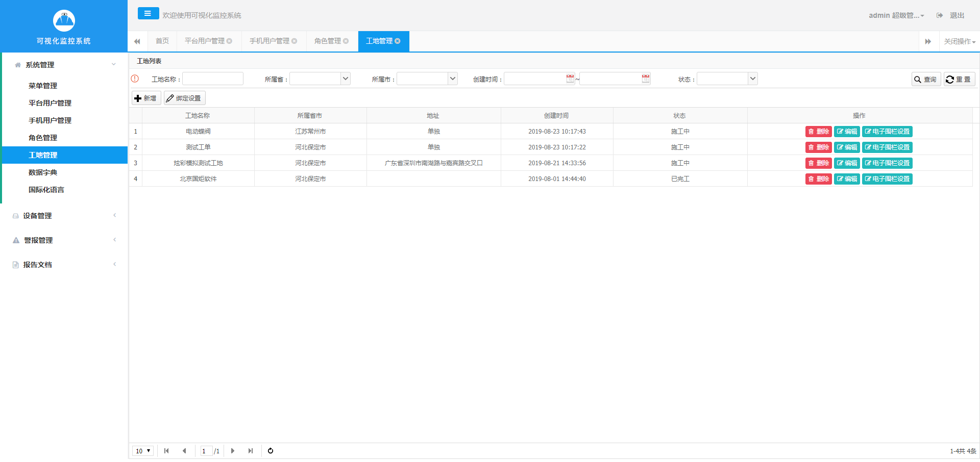Click the 工地名称 search input field
The height and width of the screenshot is (462, 980).
(213, 79)
